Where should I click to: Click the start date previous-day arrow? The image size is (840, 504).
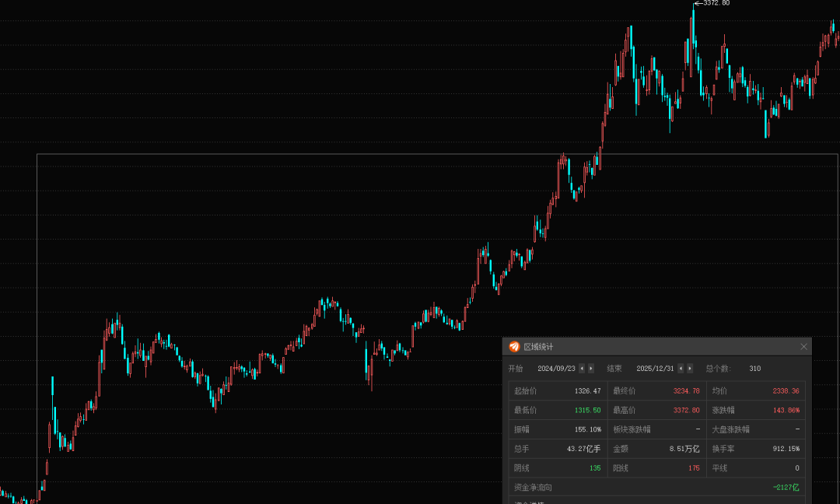583,368
